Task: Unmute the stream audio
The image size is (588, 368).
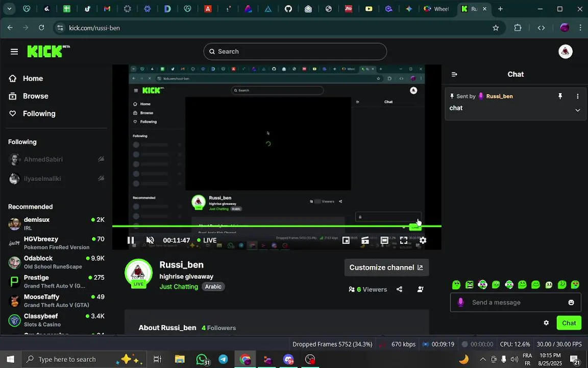Action: 150,240
